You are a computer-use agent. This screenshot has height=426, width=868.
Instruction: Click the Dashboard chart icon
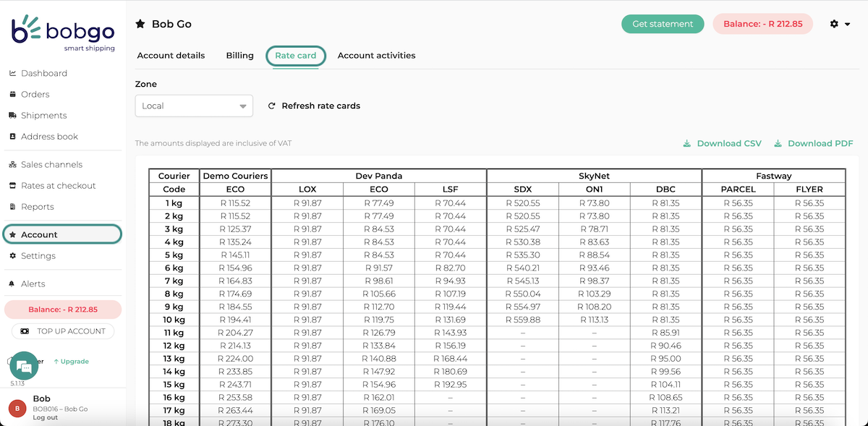pyautogui.click(x=13, y=73)
